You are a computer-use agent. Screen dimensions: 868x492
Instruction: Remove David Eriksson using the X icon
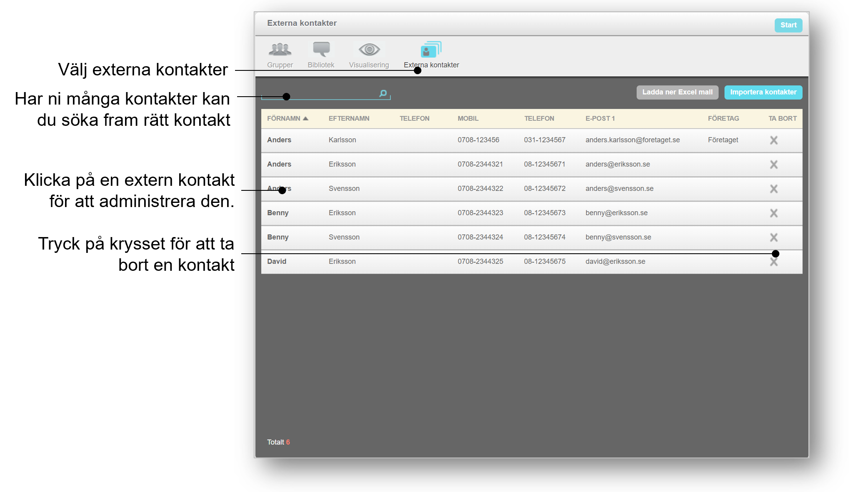[x=774, y=262]
